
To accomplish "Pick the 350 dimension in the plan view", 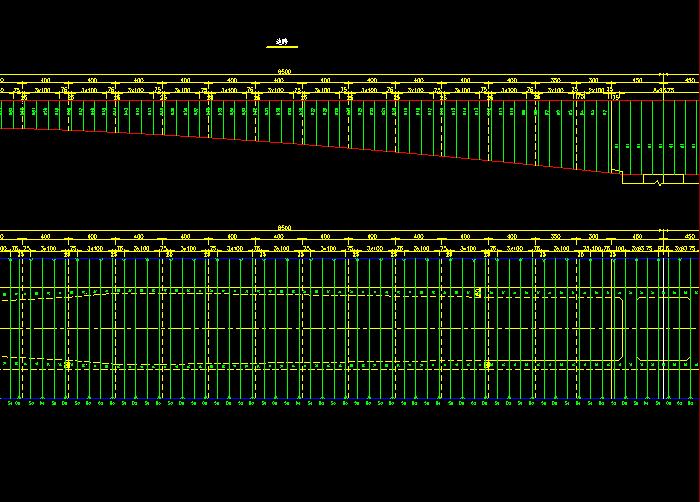I will tap(556, 237).
